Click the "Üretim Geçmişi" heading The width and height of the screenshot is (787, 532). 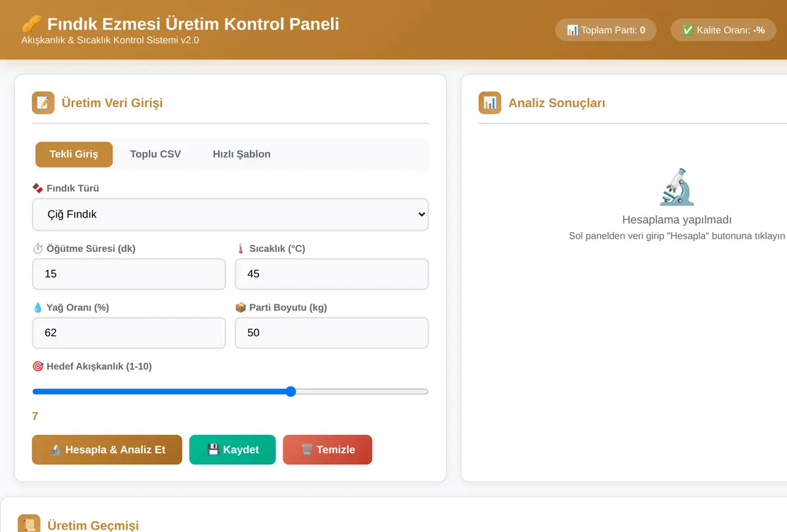click(x=93, y=525)
